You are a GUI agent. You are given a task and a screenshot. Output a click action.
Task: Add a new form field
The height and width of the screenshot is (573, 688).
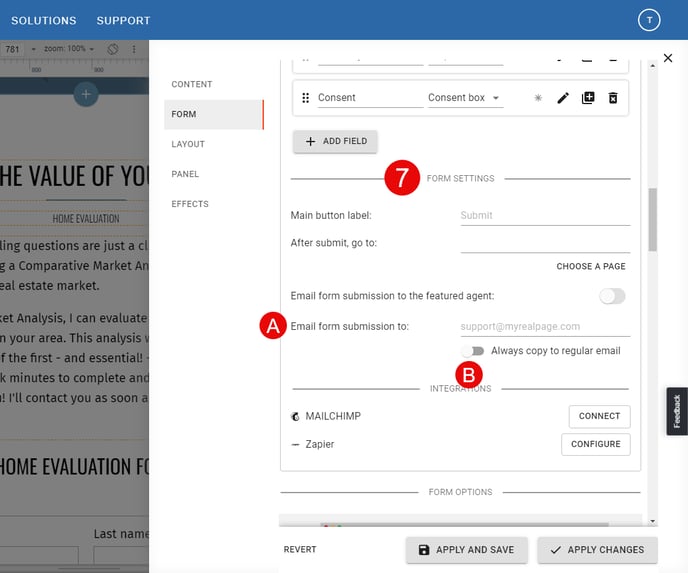335,141
